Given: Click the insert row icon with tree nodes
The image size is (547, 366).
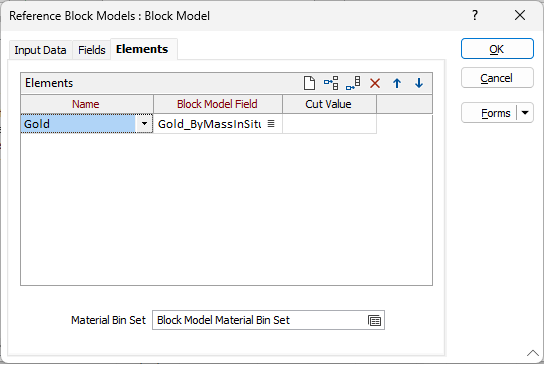Looking at the screenshot, I should (x=331, y=83).
